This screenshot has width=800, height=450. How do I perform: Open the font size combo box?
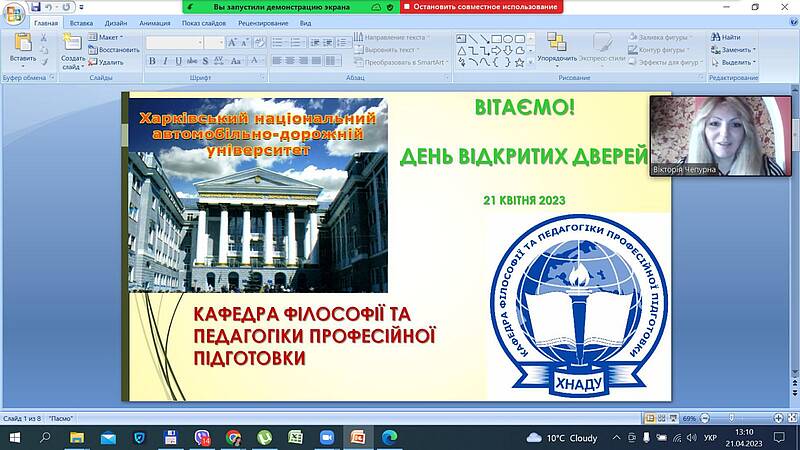pos(214,43)
